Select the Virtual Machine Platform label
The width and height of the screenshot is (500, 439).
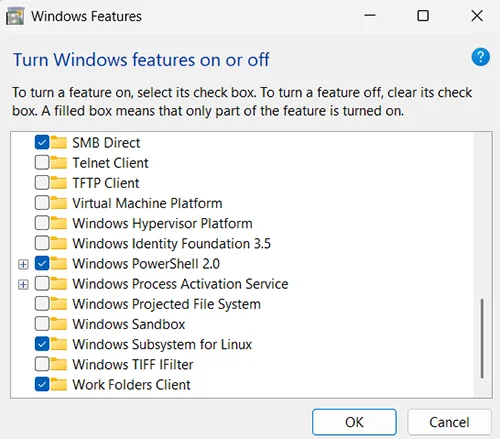147,203
